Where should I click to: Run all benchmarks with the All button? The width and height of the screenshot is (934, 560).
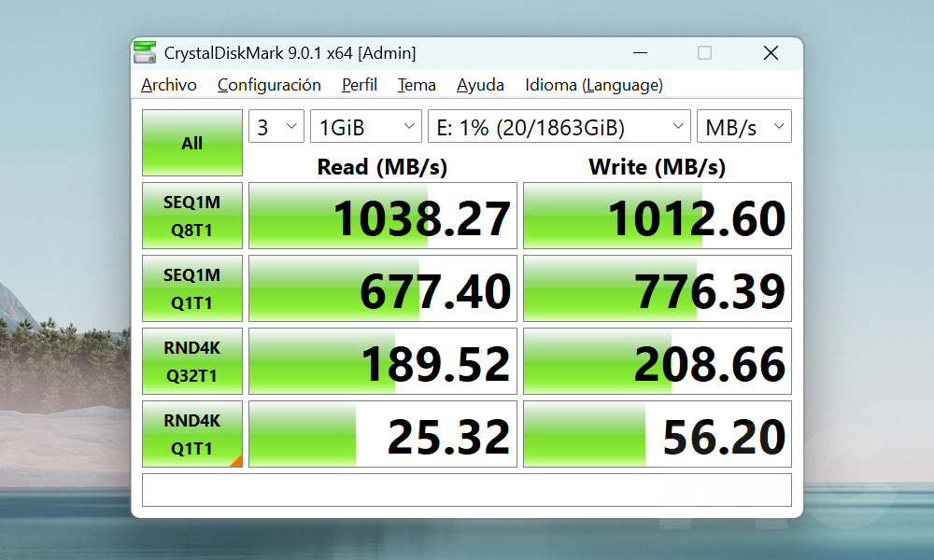(192, 143)
